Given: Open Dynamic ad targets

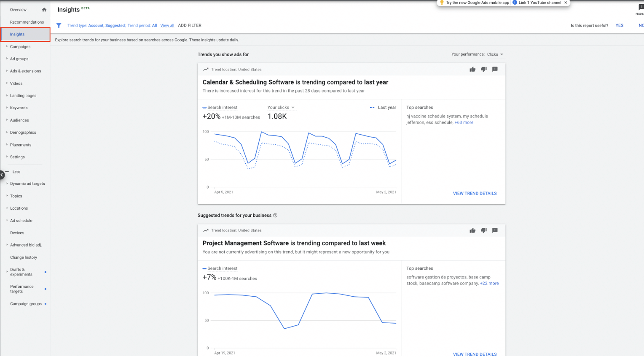Looking at the screenshot, I should [27, 184].
